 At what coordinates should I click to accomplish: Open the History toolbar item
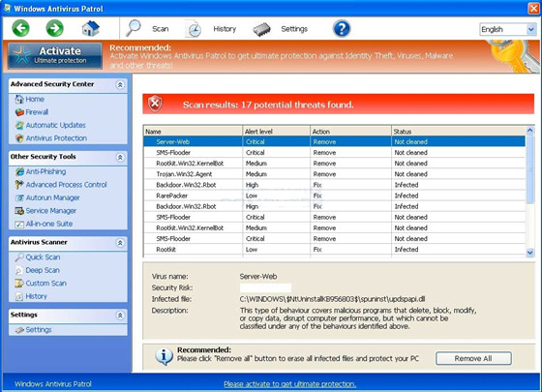click(x=225, y=29)
